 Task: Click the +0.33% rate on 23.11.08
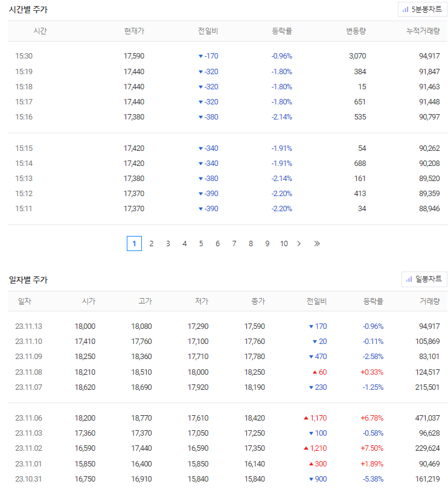point(372,372)
